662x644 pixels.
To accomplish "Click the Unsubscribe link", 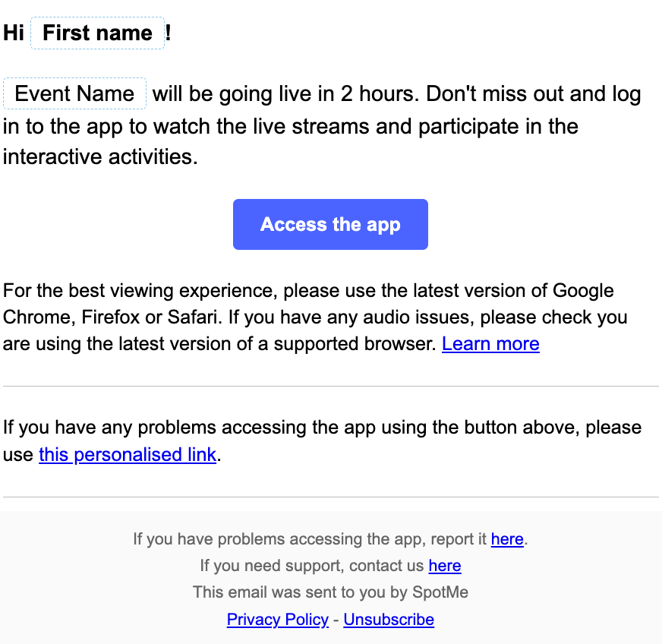I will click(x=389, y=620).
